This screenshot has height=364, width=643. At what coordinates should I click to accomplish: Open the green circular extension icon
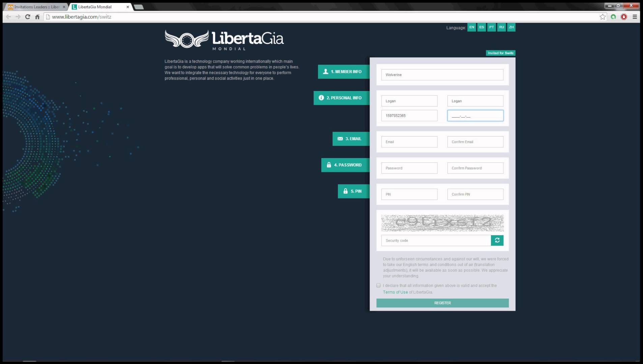[x=613, y=17]
